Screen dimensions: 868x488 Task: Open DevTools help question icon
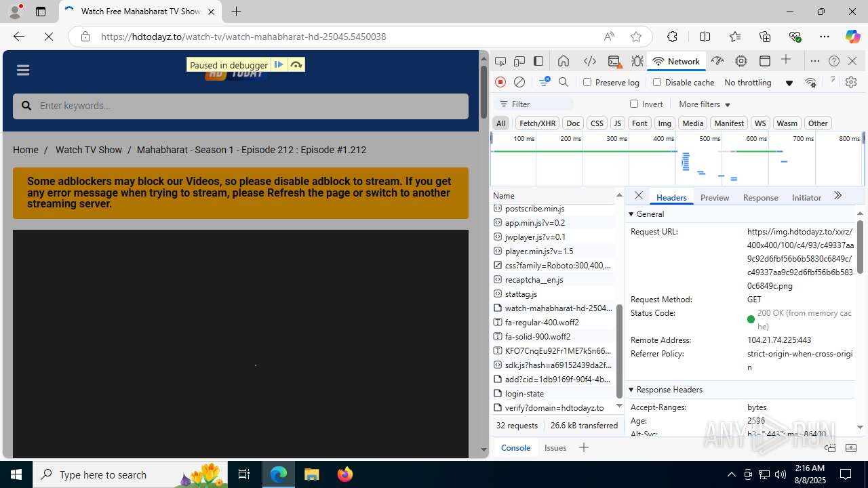click(834, 61)
